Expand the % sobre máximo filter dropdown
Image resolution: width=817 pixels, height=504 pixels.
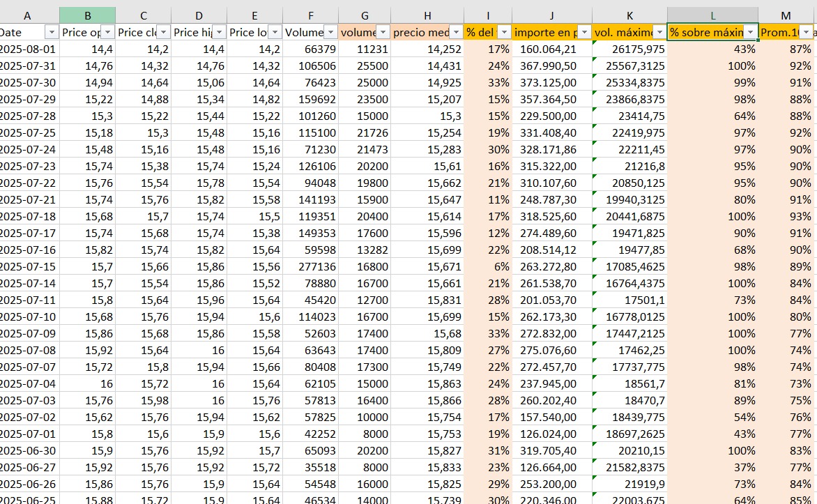[750, 33]
